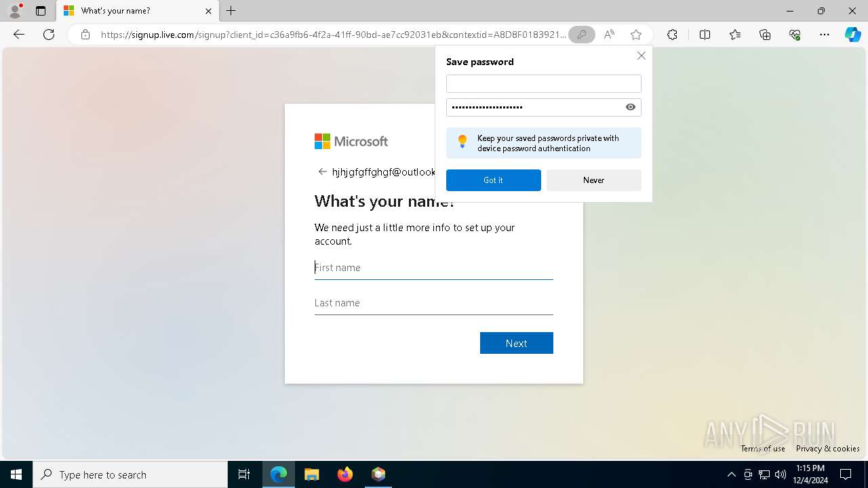Screen dimensions: 868x488
Task: Launch Firefox from the taskbar
Action: pyautogui.click(x=345, y=474)
